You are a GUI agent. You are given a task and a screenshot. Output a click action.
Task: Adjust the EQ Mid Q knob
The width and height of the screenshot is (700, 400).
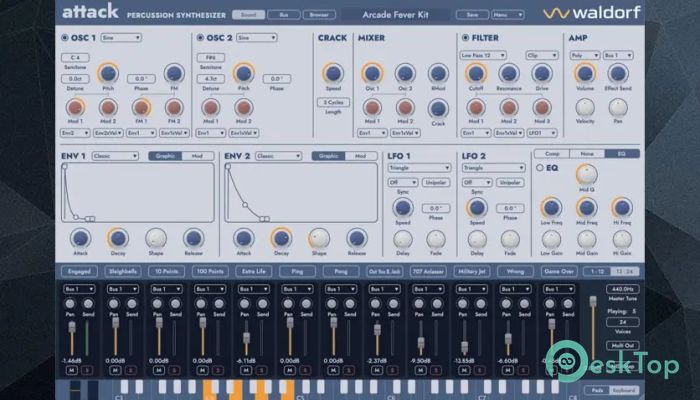coord(587,175)
